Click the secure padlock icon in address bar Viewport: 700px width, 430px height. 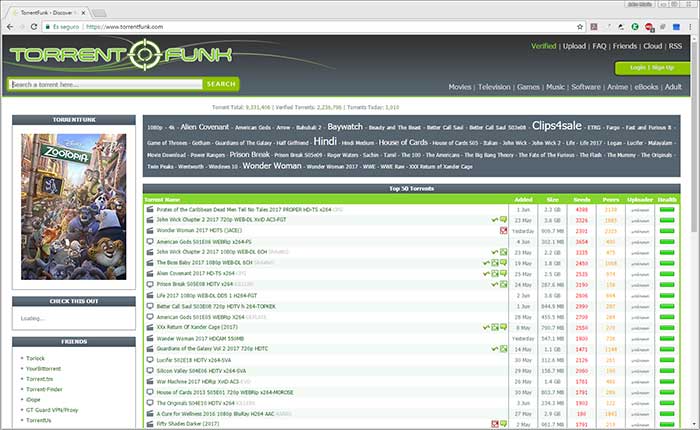click(x=47, y=27)
